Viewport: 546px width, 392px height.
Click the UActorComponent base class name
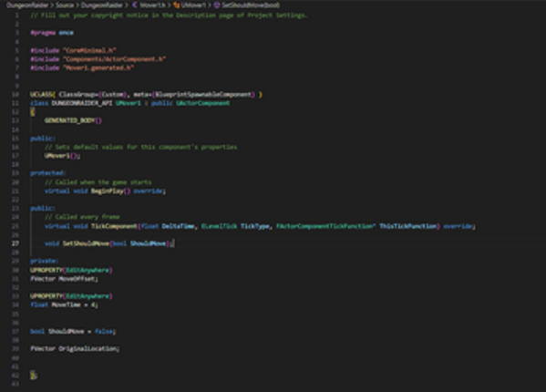point(202,103)
